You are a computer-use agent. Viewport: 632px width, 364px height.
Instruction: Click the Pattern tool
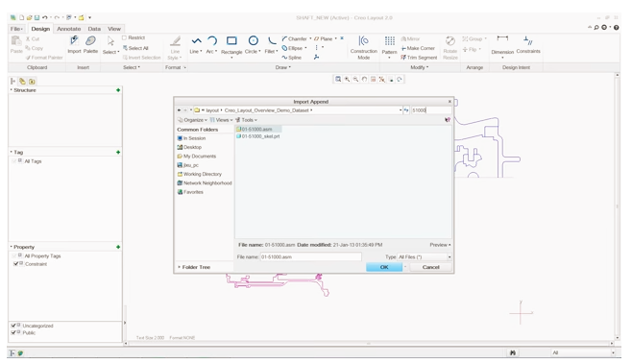point(389,47)
